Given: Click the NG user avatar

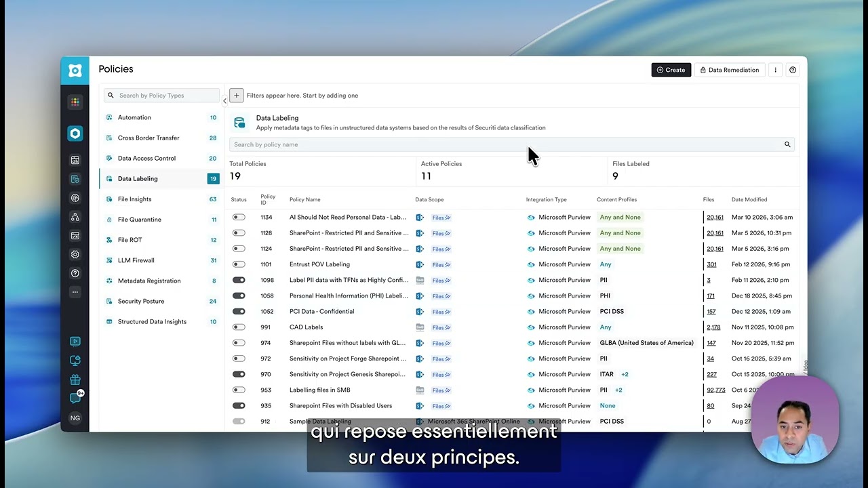Looking at the screenshot, I should [75, 418].
